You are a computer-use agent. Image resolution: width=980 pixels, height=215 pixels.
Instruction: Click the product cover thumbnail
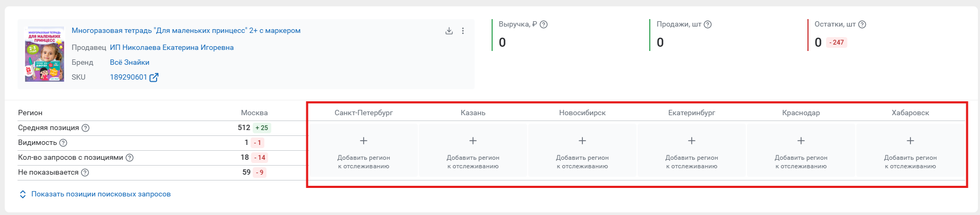pos(45,54)
